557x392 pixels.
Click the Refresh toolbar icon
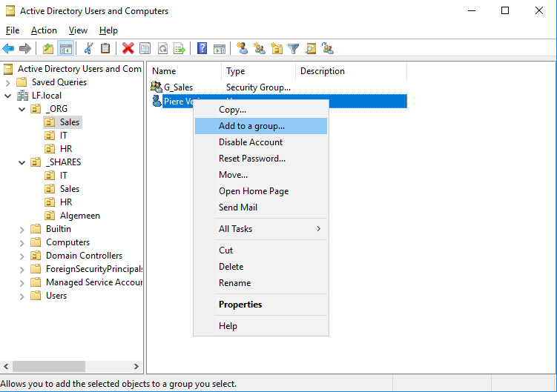162,48
